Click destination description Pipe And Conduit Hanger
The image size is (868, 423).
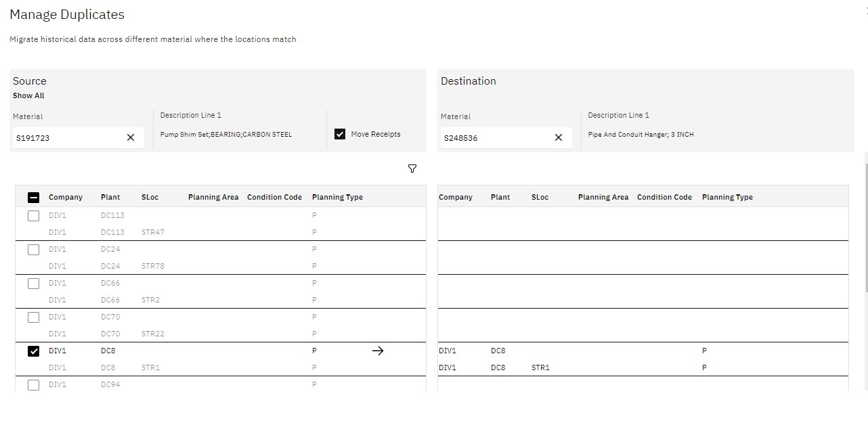click(x=641, y=134)
